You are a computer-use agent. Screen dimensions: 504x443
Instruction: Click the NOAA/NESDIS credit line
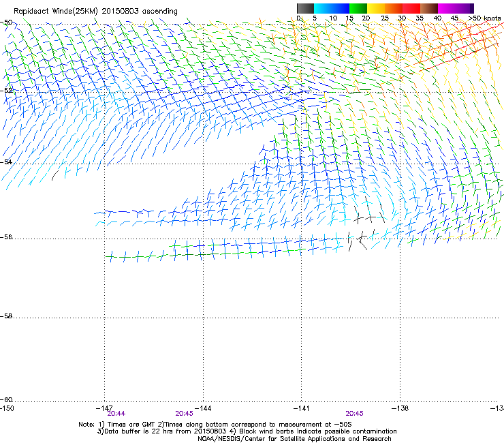click(294, 438)
